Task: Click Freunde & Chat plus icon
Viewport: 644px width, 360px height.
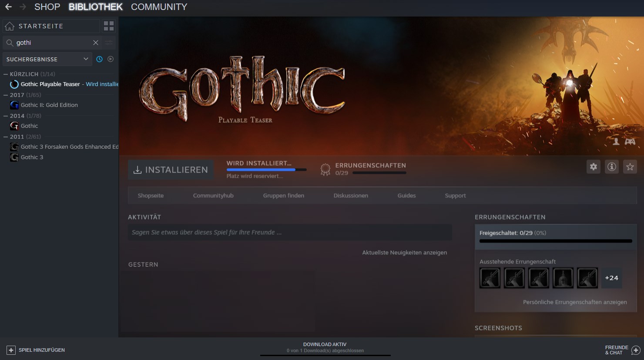Action: (x=636, y=350)
